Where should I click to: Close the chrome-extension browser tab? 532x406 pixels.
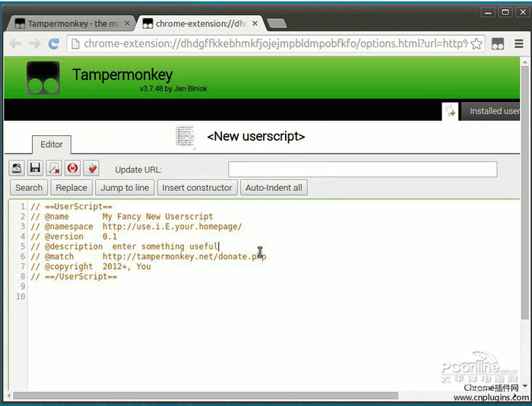[255, 24]
